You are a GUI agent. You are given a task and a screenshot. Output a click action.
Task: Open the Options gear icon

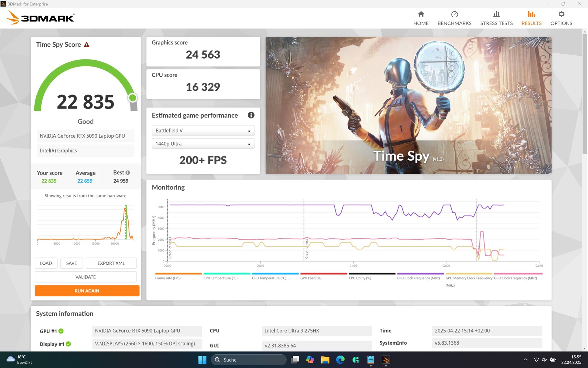(x=561, y=14)
